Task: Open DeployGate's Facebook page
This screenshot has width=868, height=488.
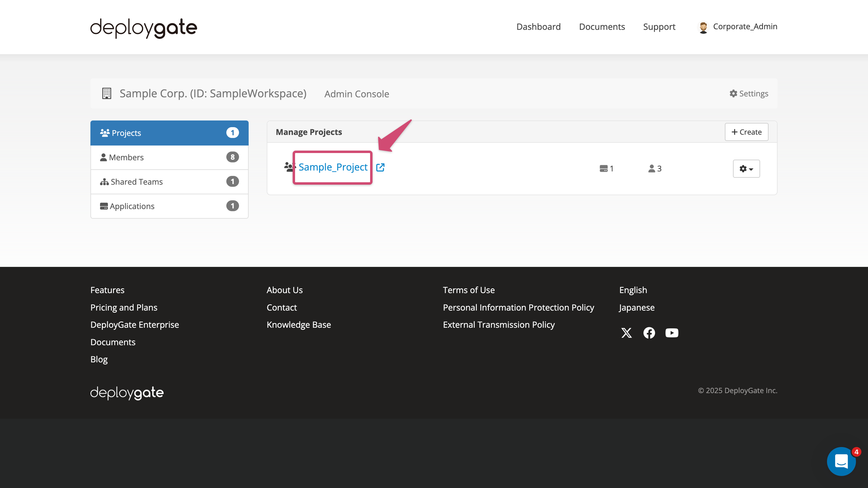Action: 649,333
